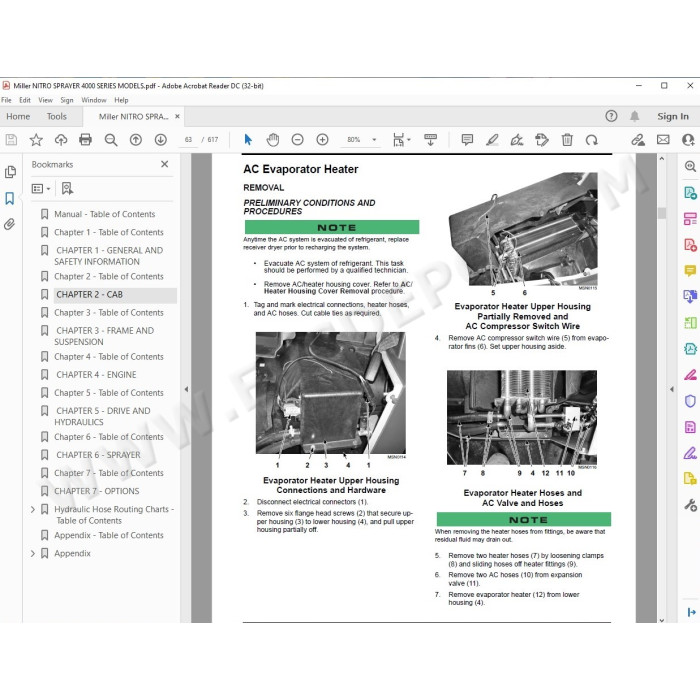
Task: Open fit page options icon
Action: [x=401, y=140]
